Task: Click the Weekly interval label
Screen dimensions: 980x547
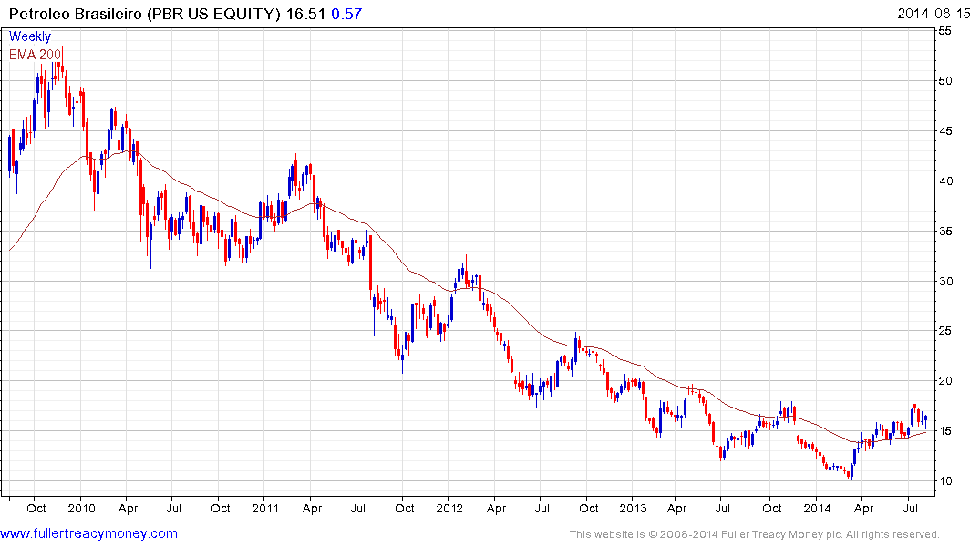Action: (30, 36)
